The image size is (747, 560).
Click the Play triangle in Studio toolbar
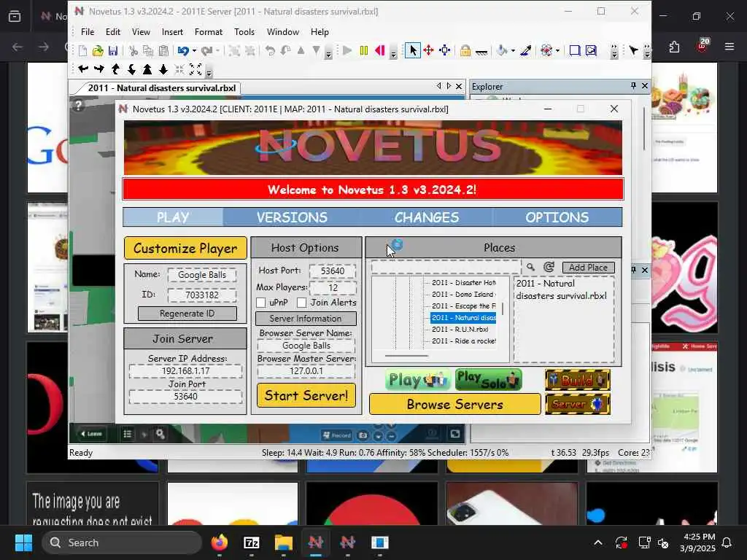pos(347,50)
